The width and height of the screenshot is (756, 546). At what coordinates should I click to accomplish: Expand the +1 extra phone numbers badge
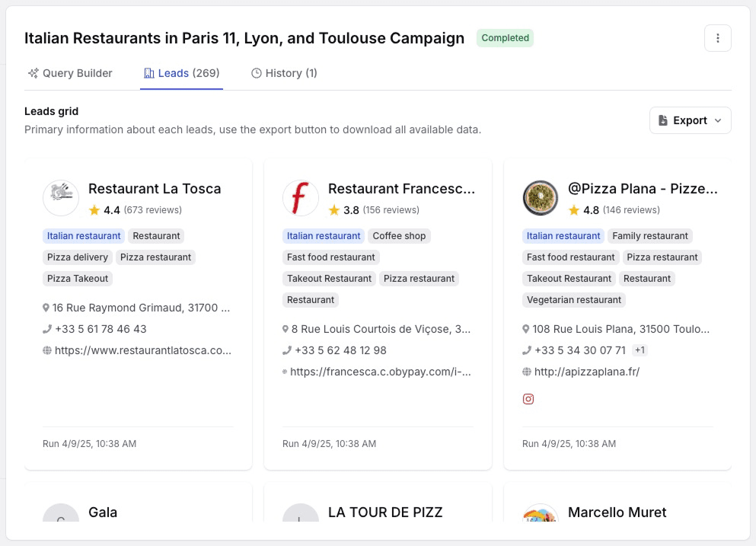[x=642, y=350]
